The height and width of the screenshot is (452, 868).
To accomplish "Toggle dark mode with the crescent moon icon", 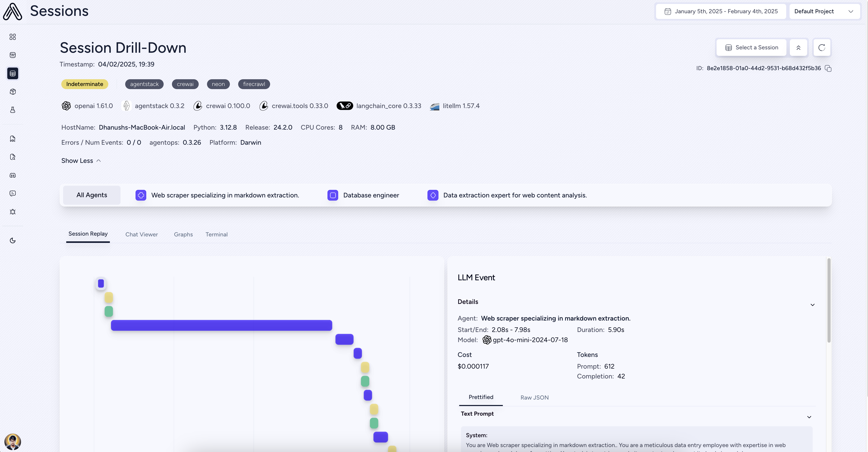I will point(12,240).
